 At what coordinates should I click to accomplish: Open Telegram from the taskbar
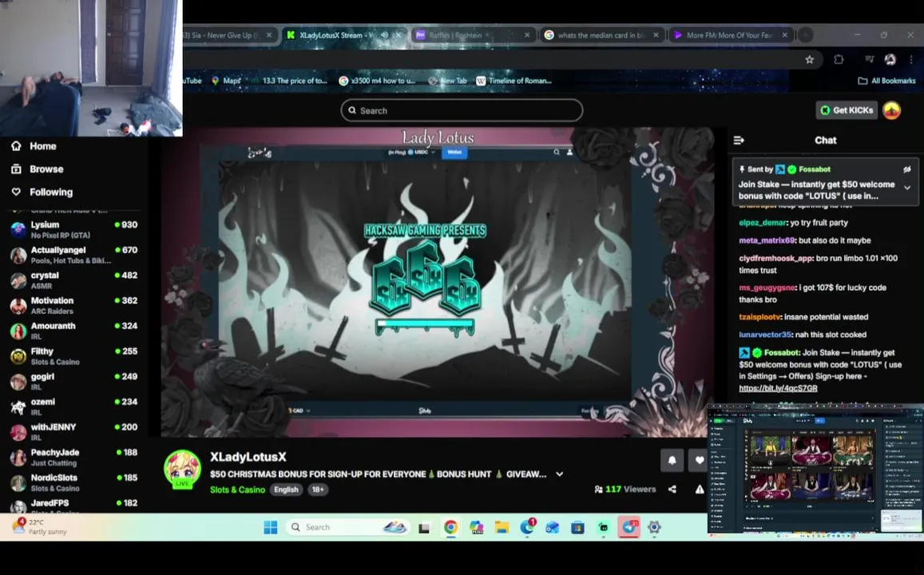[x=629, y=527]
